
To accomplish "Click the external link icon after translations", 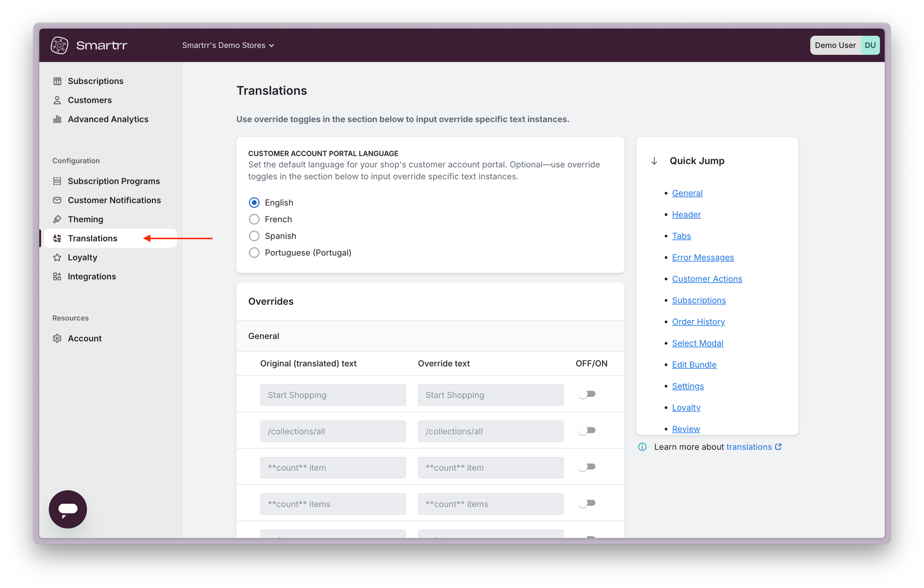I will point(778,447).
